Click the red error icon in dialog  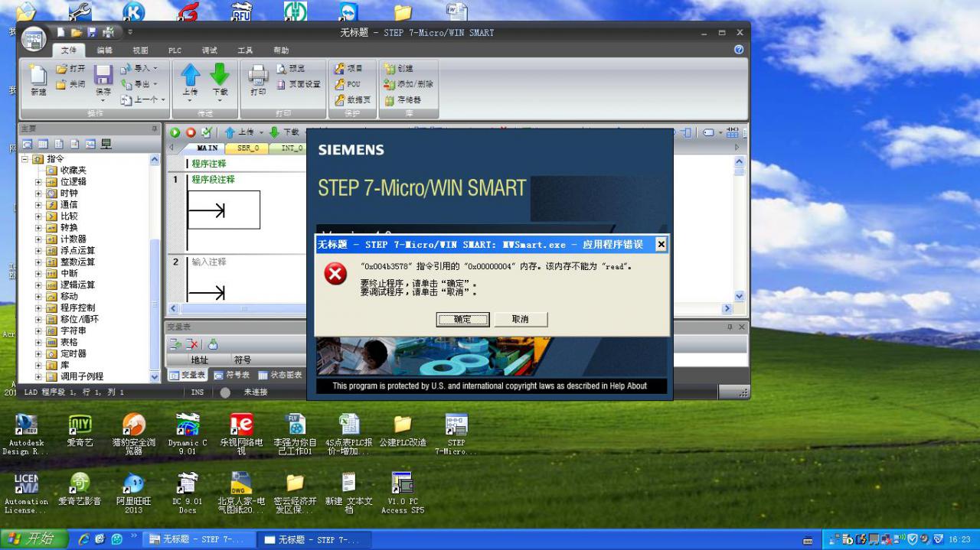click(x=335, y=273)
